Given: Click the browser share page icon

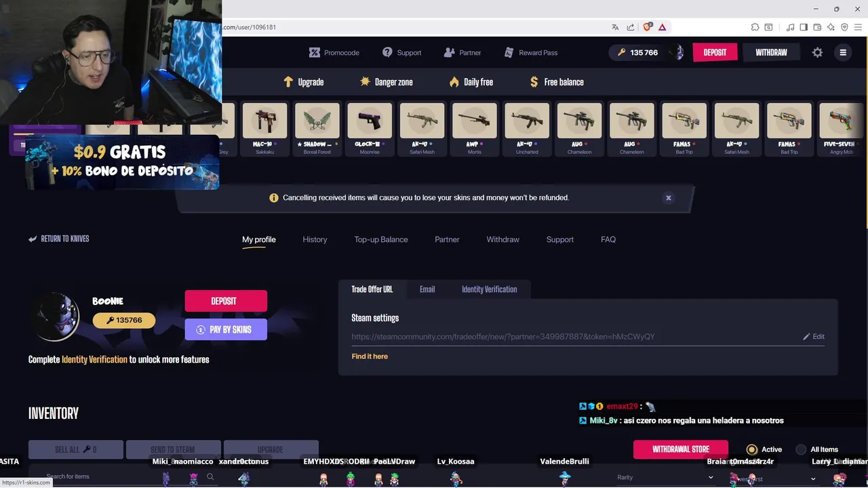Looking at the screenshot, I should (x=631, y=27).
